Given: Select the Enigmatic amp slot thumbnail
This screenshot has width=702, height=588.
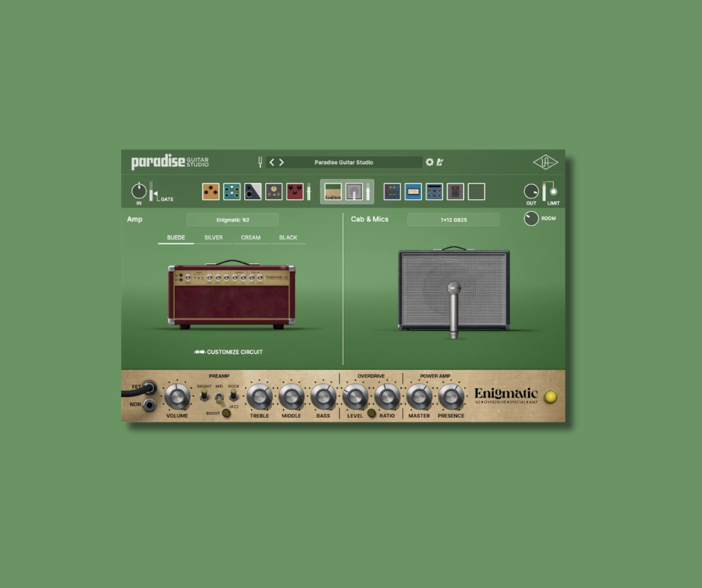Looking at the screenshot, I should coord(333,192).
